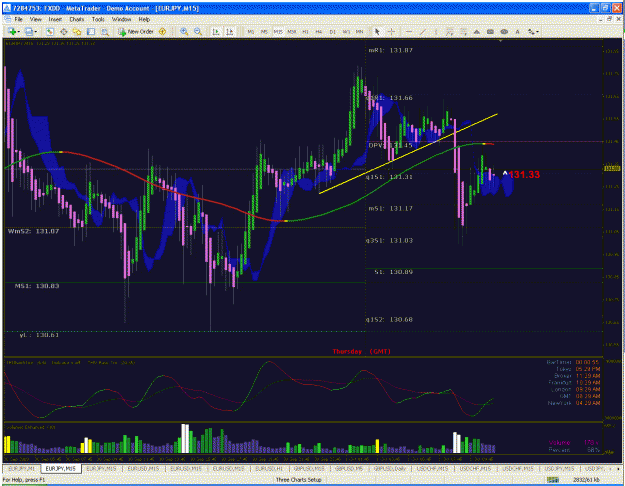Switch to the M30 timeframe

coord(291,31)
